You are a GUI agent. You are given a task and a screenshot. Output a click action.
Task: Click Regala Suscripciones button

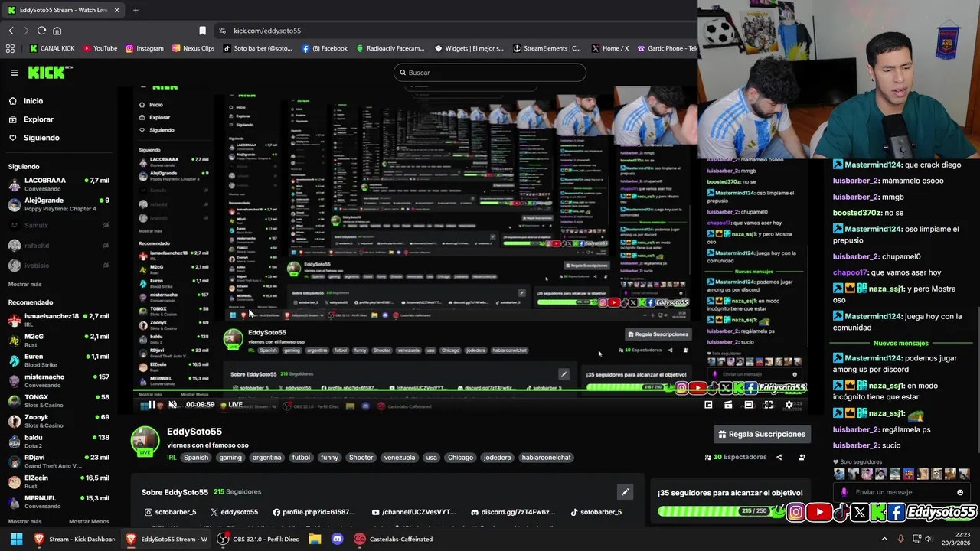[761, 434]
